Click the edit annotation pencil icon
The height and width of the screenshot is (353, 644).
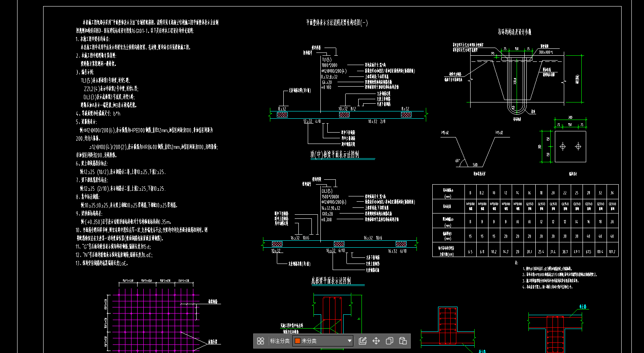click(363, 341)
